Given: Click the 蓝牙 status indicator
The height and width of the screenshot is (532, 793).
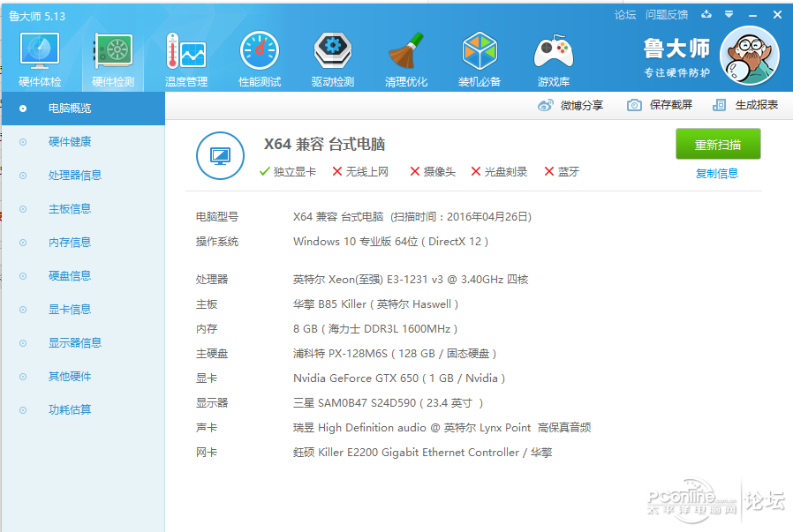Looking at the screenshot, I should tap(562, 172).
